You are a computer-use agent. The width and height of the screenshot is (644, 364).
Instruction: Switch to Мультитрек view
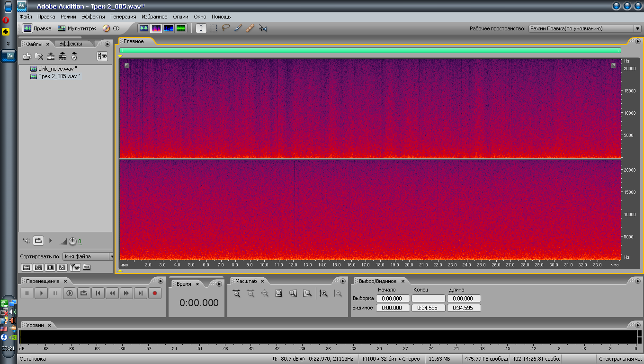77,28
